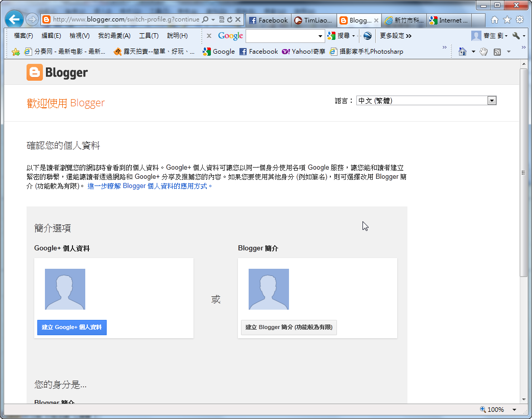Viewport: 532px width, 419px height.
Task: Click the command bar home icon
Action: [463, 52]
